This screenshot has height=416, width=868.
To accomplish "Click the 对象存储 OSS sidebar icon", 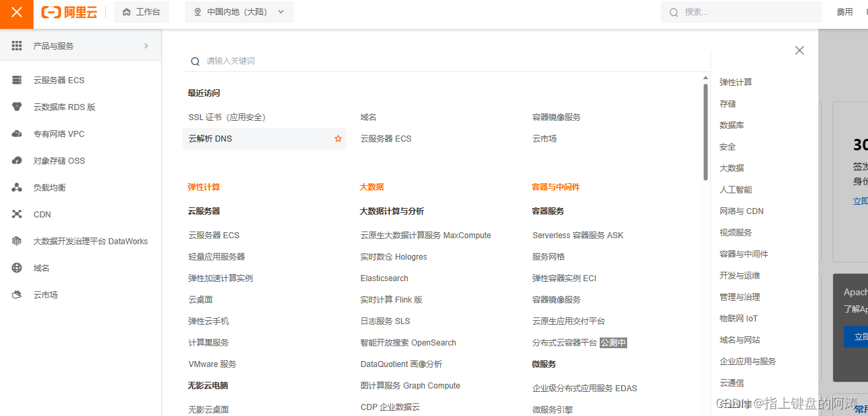I will 17,160.
